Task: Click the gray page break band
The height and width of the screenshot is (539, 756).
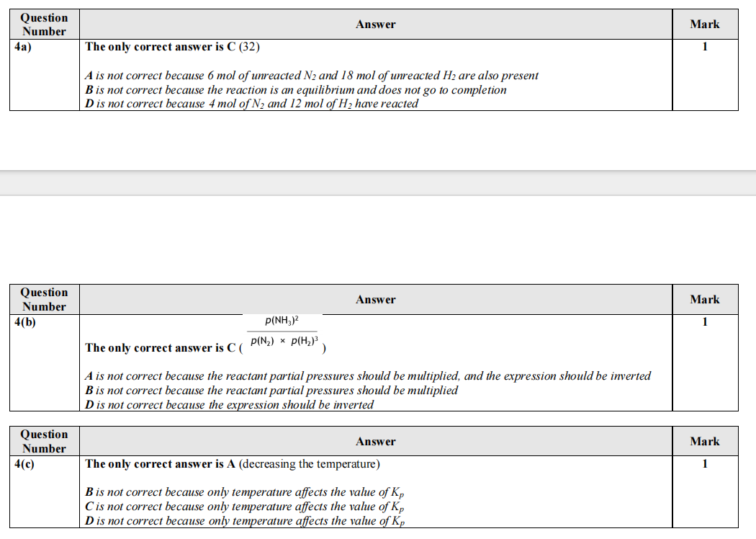Action: coord(378,183)
